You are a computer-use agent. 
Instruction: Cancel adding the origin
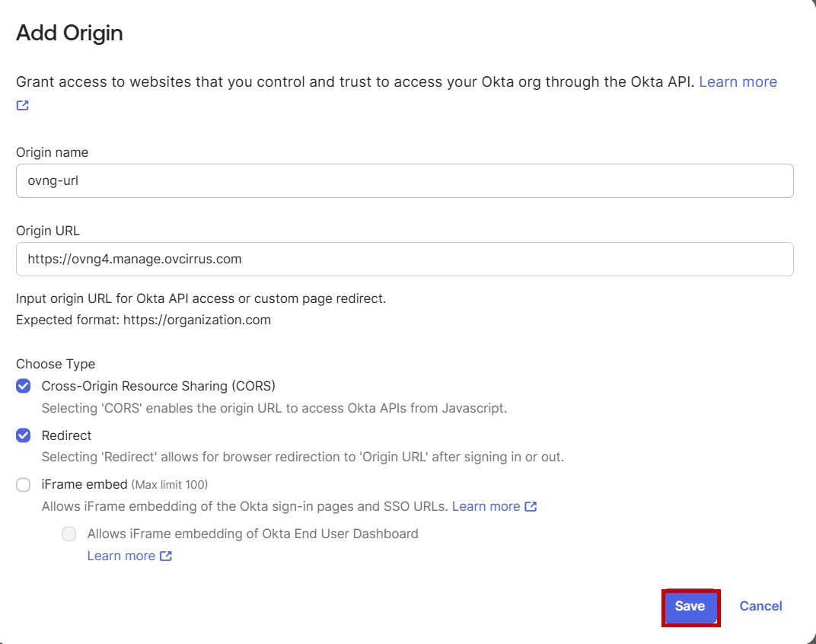coord(760,606)
